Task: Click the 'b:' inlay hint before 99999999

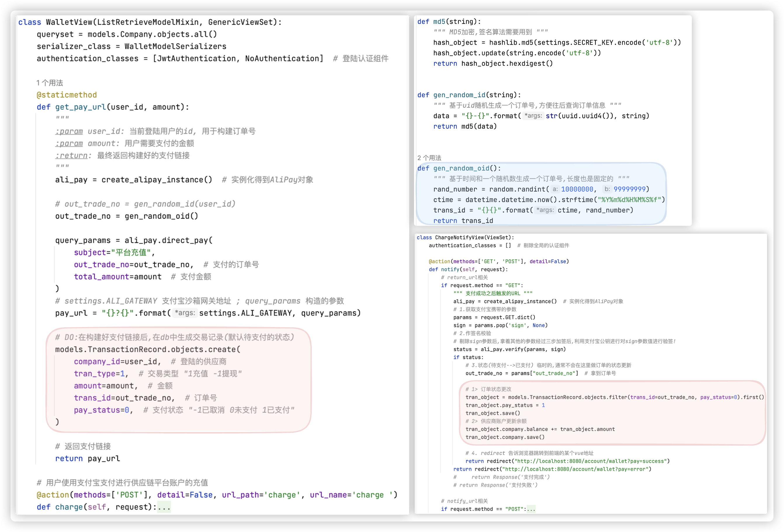Action: (x=607, y=189)
